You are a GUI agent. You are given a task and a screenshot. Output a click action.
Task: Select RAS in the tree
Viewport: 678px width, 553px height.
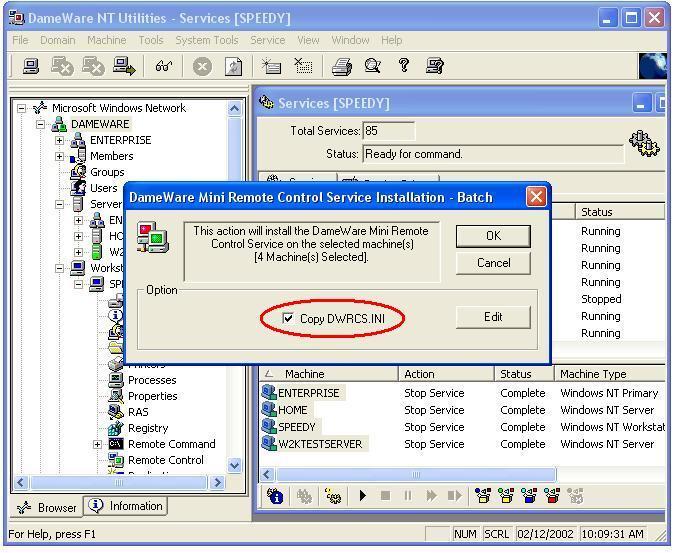tap(138, 412)
